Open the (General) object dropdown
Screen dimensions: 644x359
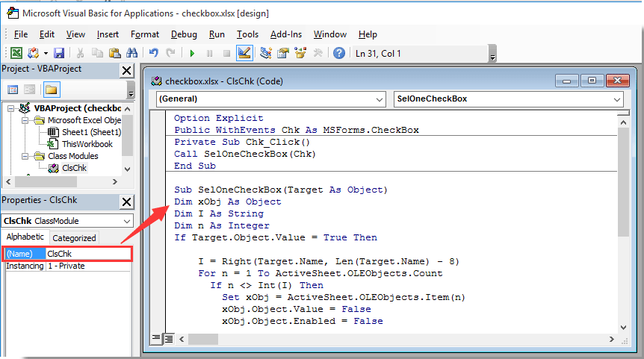tap(271, 99)
